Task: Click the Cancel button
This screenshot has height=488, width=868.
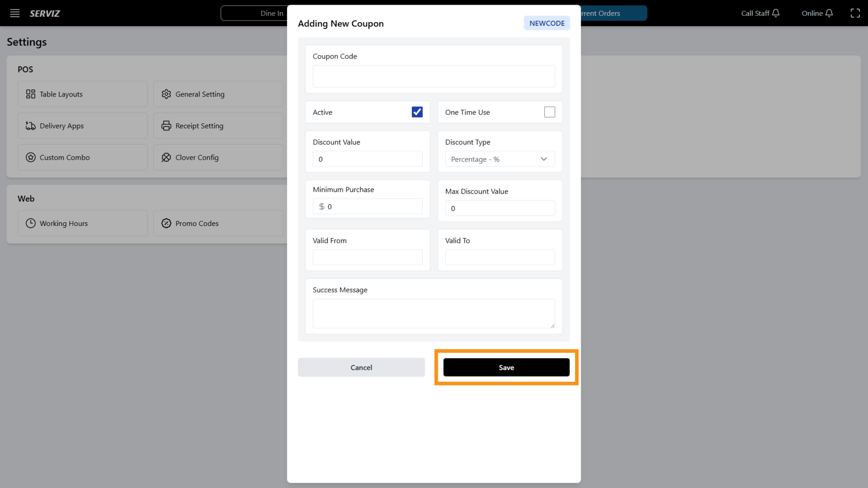Action: pyautogui.click(x=361, y=367)
